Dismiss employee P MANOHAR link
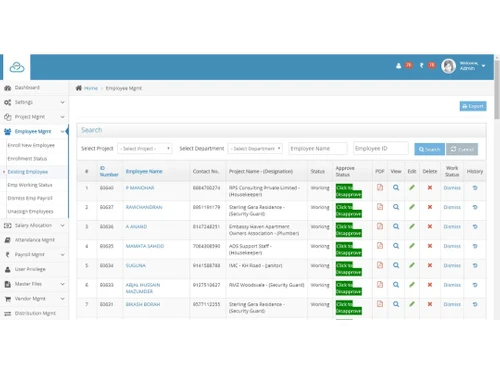The width and height of the screenshot is (500, 375). tap(452, 188)
